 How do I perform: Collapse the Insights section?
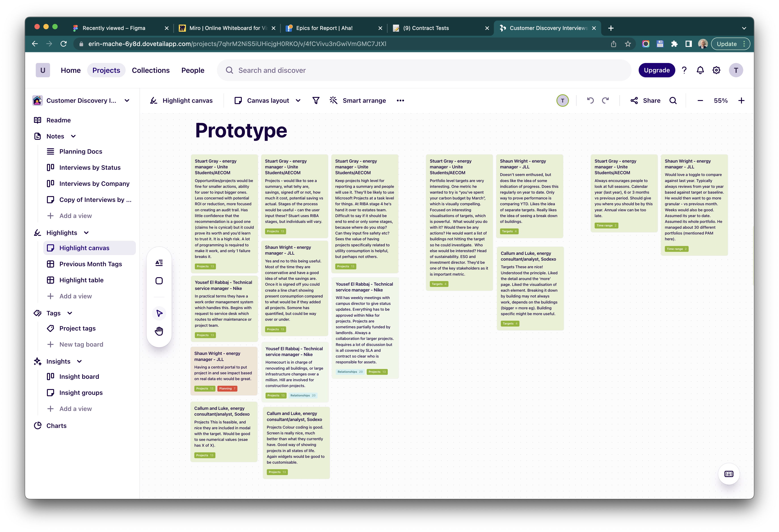coord(80,361)
